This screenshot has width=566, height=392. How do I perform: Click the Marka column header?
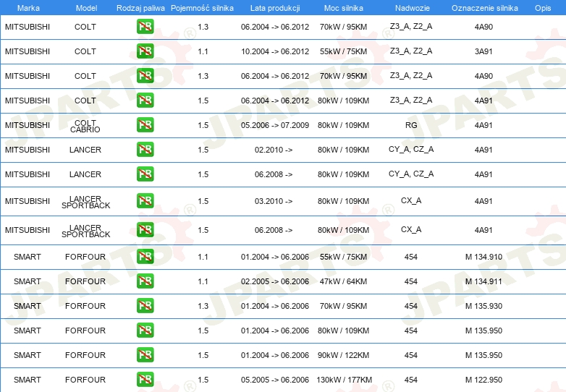(x=28, y=8)
